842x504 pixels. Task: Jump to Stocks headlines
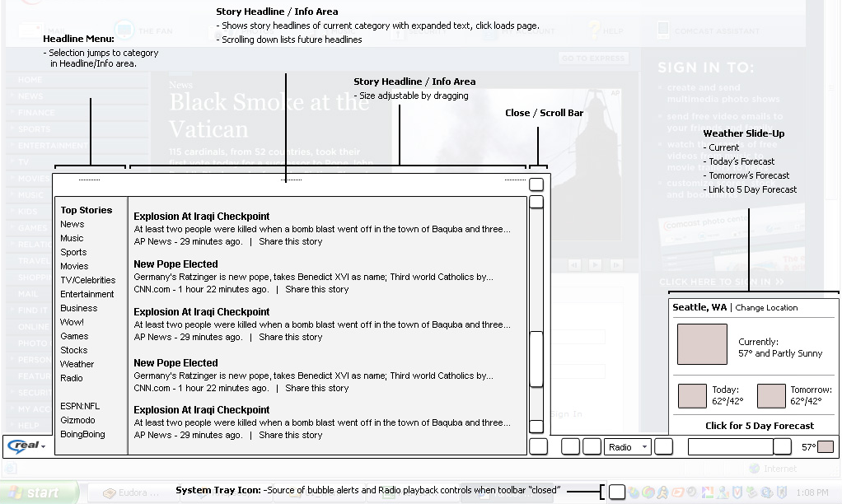[74, 349]
